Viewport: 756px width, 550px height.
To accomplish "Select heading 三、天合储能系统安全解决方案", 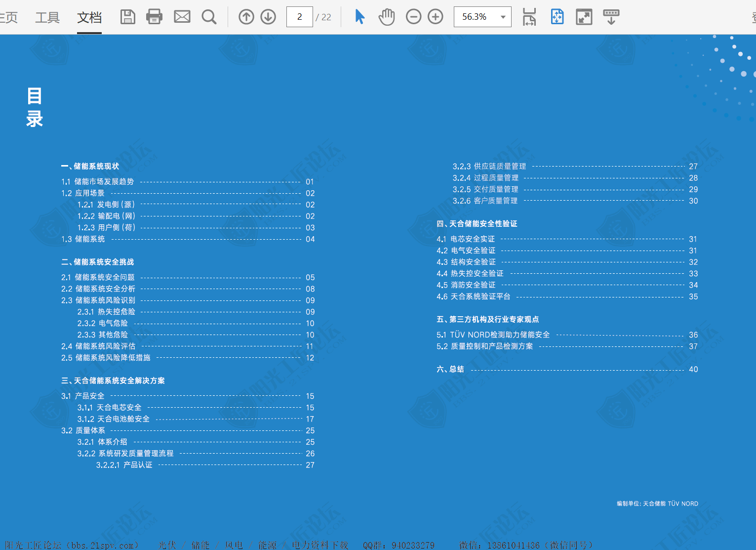I will [x=113, y=381].
